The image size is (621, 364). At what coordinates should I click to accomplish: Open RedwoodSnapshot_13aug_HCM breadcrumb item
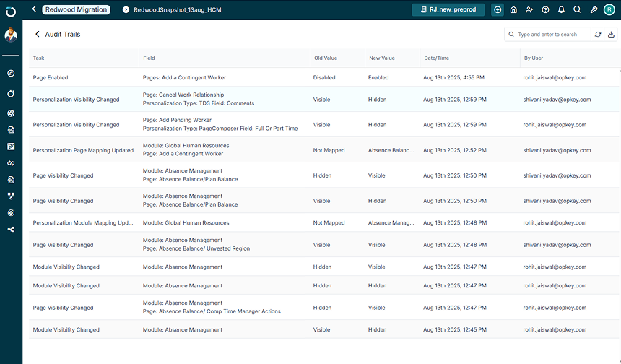point(170,9)
